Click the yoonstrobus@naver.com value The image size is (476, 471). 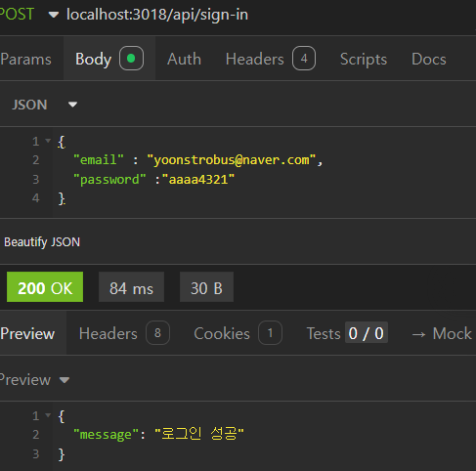[x=232, y=160]
